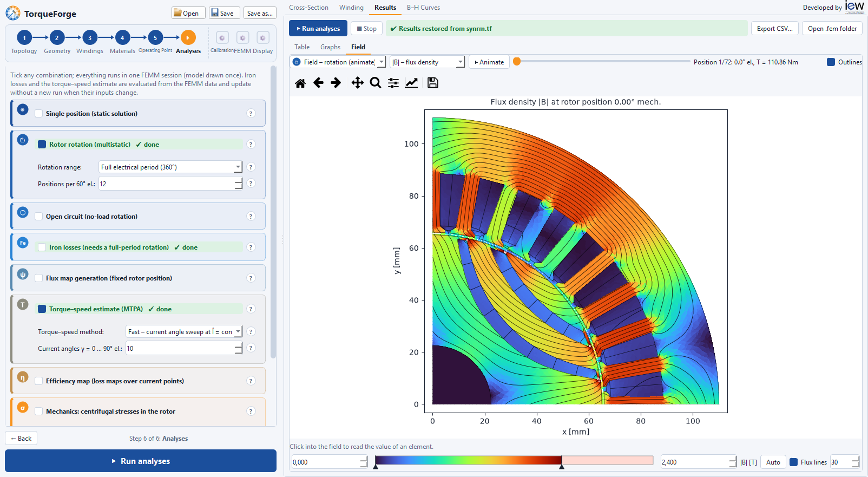Go to step 5 Operating Point
868x477 pixels.
click(x=155, y=38)
